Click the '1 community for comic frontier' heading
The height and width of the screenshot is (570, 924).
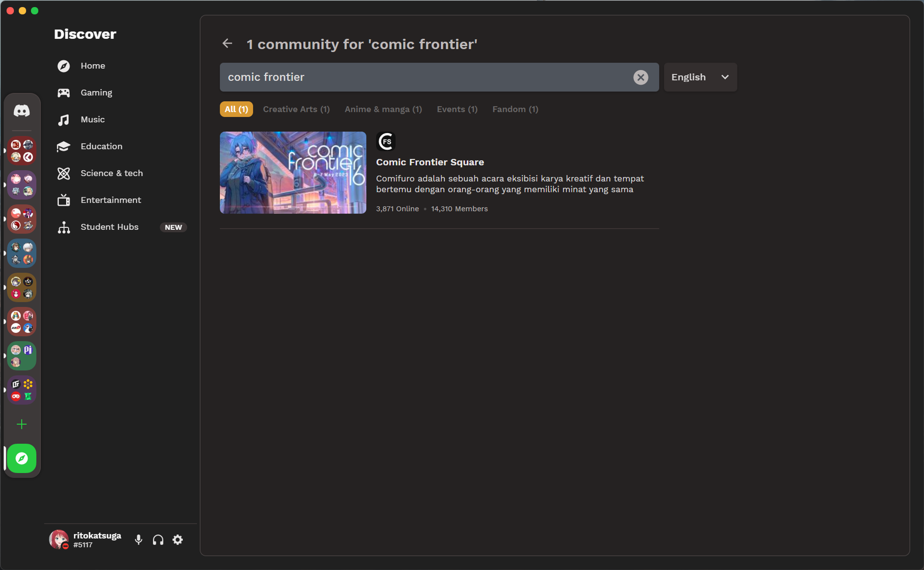[362, 44]
